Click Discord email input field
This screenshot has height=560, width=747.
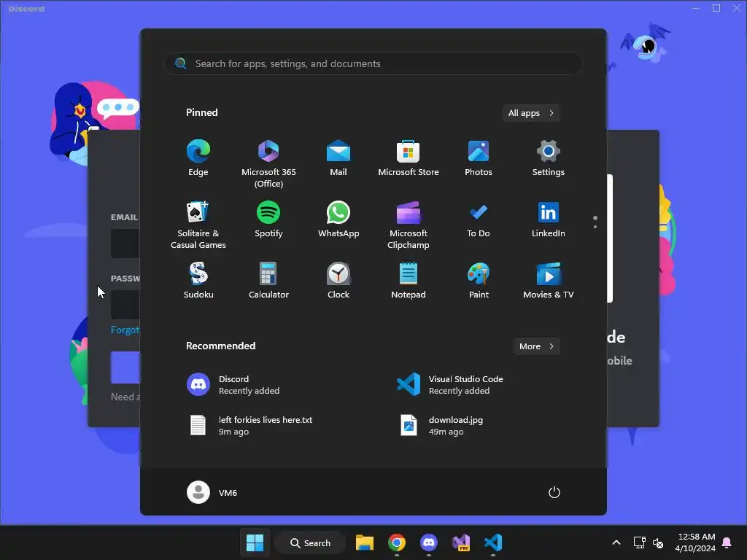pyautogui.click(x=125, y=244)
